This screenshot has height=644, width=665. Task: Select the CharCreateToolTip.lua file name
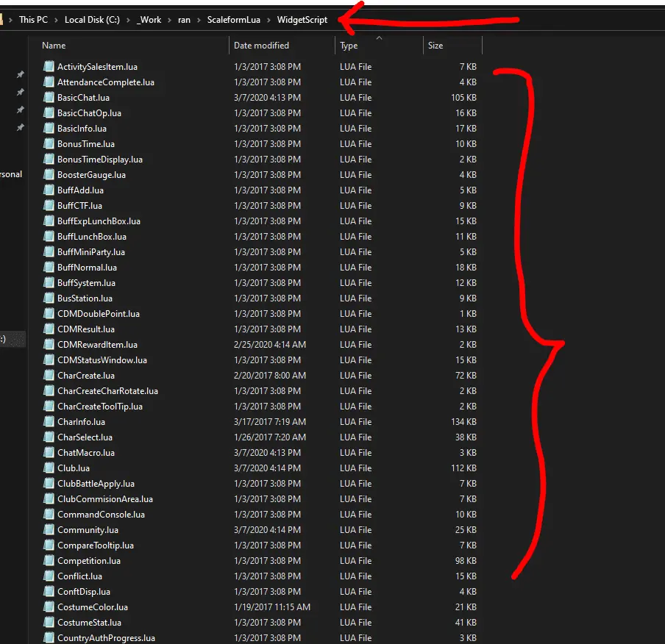(100, 407)
